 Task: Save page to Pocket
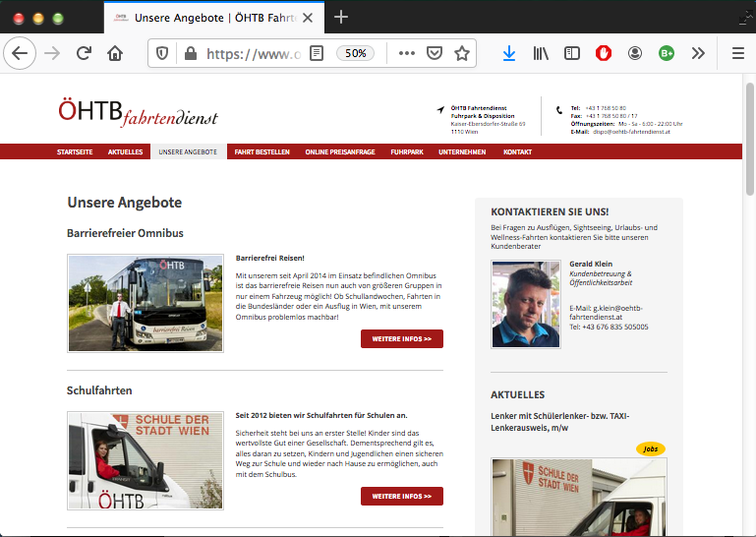[x=435, y=53]
